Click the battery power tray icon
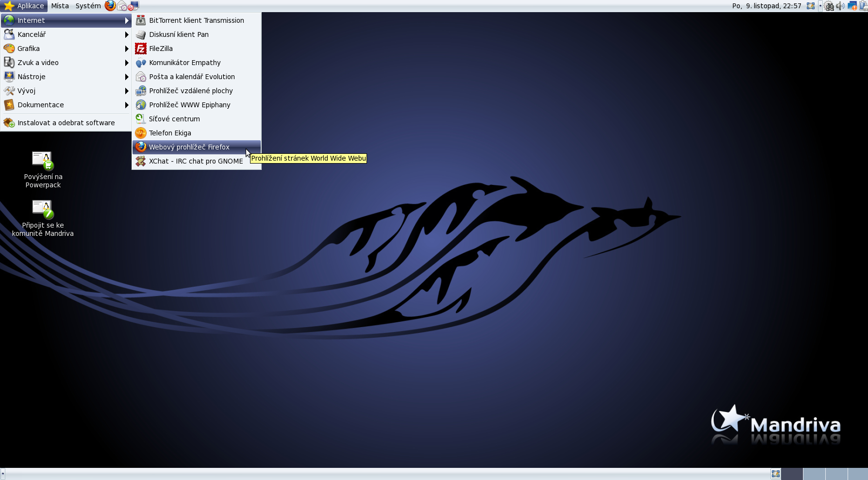This screenshot has width=868, height=480. point(864,6)
